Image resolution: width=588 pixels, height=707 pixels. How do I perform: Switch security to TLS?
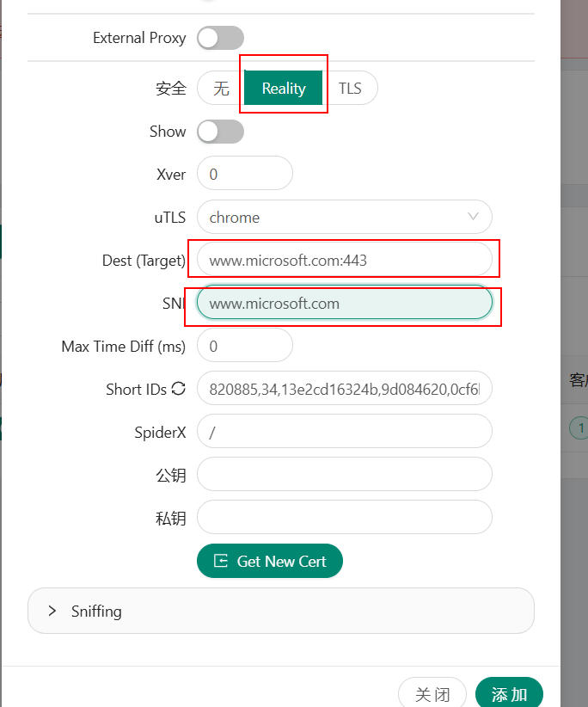coord(350,88)
